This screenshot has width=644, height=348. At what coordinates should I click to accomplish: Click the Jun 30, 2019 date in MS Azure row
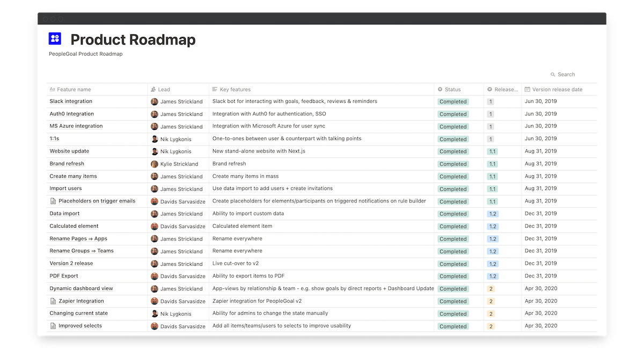[541, 126]
